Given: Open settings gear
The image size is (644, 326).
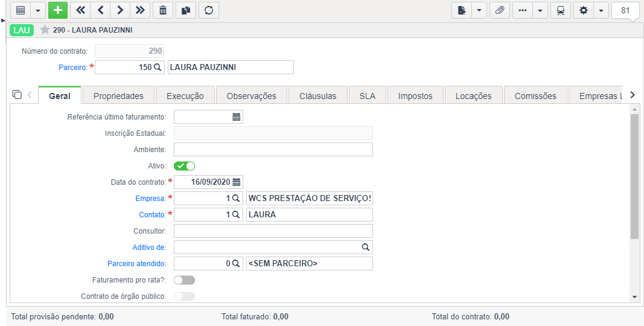Looking at the screenshot, I should [584, 10].
